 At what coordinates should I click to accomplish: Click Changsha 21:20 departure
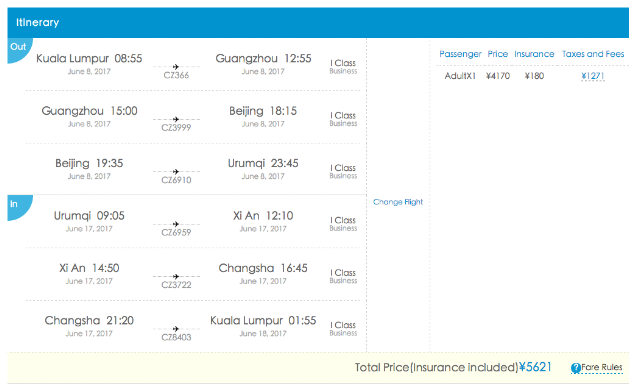[x=89, y=320]
